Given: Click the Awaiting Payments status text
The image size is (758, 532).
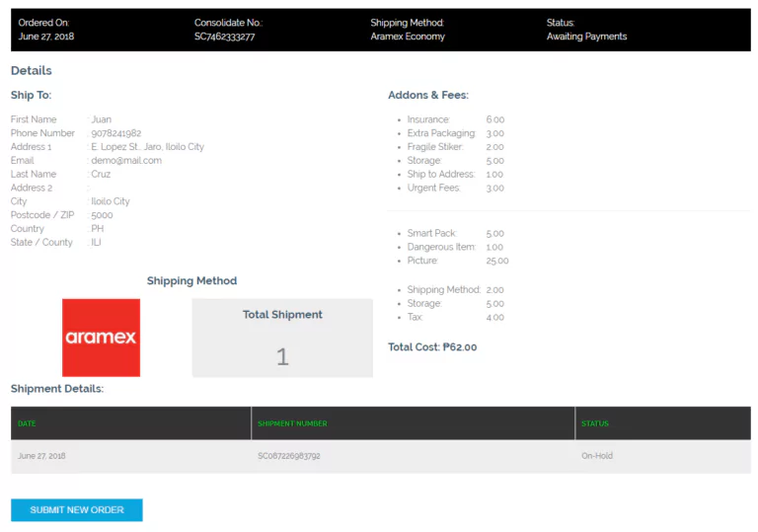Looking at the screenshot, I should 586,37.
